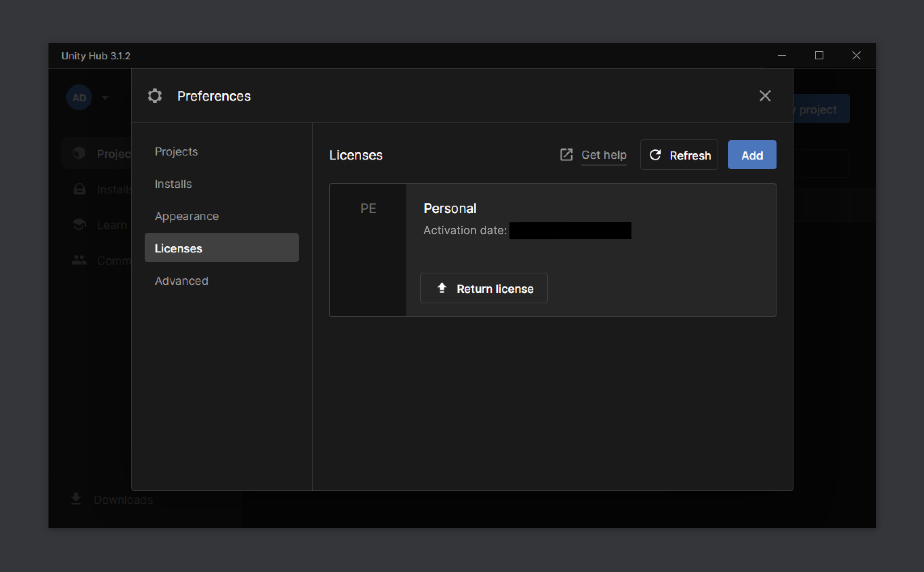This screenshot has width=924, height=572.
Task: Click the Community people icon
Action: click(79, 260)
